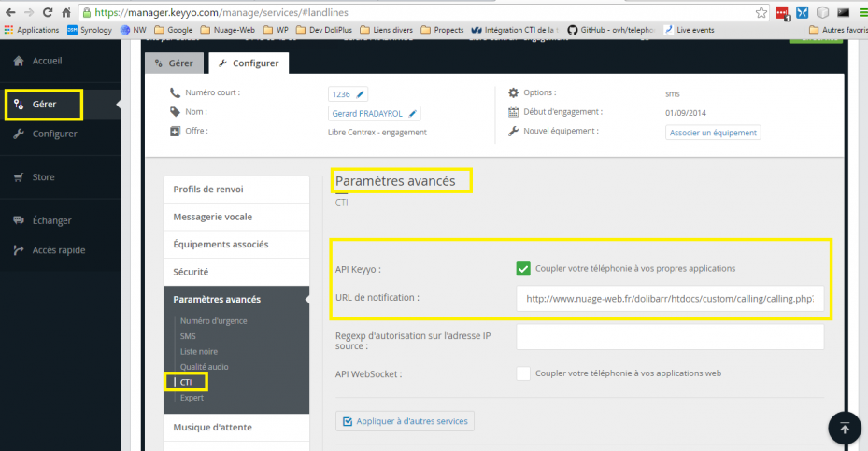Go back with the browser back arrow
Image resolution: width=868 pixels, height=451 pixels.
point(10,12)
